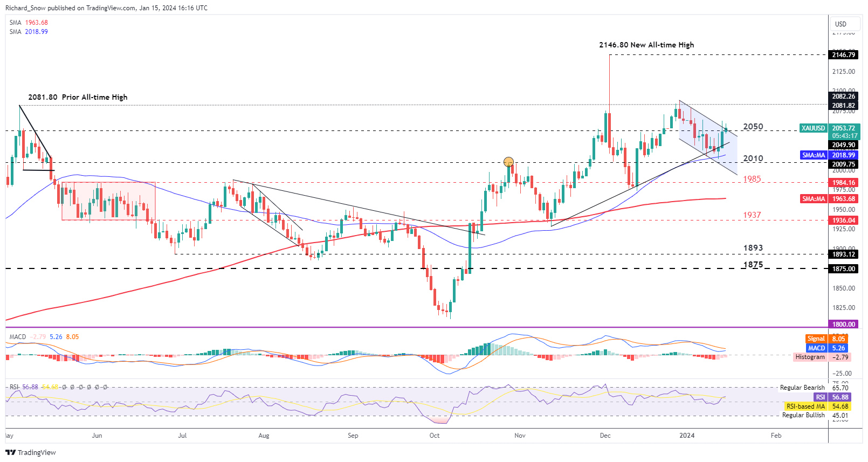Click the MACD indicator legend title
Image resolution: width=868 pixels, height=462 pixels.
18,337
